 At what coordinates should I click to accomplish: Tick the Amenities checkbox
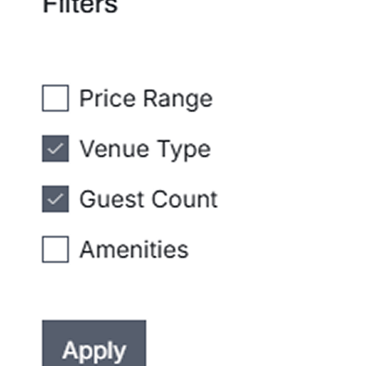pos(55,249)
